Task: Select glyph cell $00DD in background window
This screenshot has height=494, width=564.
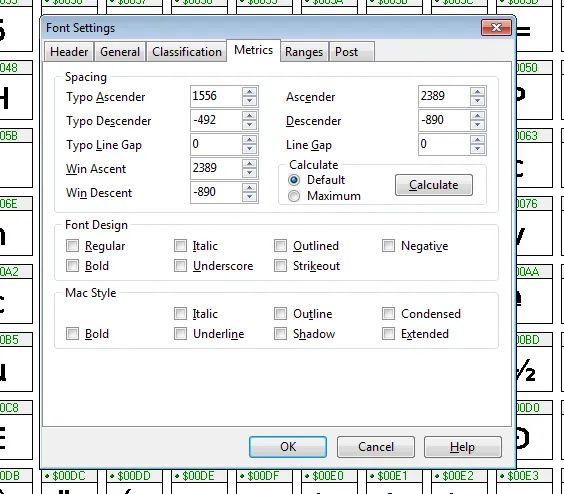Action: (x=134, y=482)
